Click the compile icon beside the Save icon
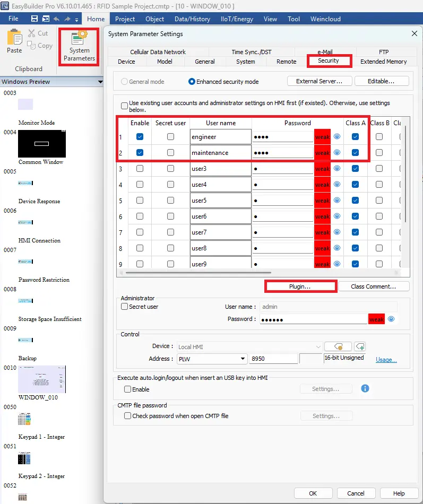This screenshot has height=504, width=423. (x=46, y=19)
